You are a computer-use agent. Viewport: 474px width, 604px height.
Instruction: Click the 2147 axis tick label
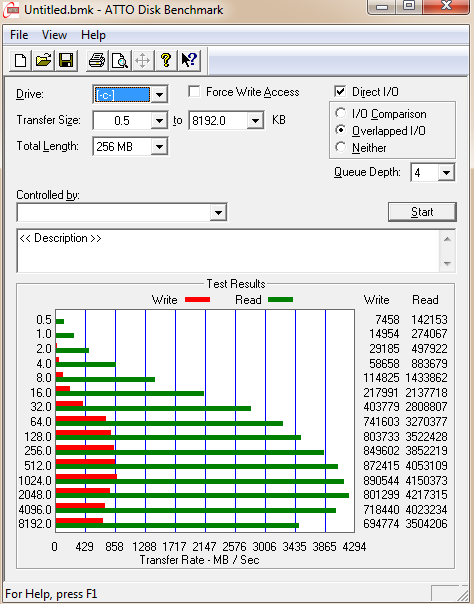pyautogui.click(x=204, y=546)
